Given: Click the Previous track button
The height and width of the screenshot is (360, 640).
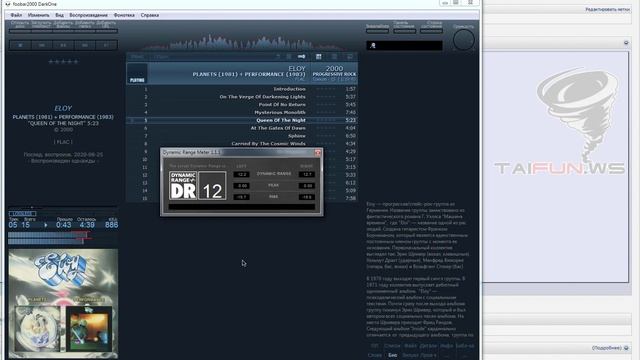Looking at the screenshot, I should [x=42, y=45].
